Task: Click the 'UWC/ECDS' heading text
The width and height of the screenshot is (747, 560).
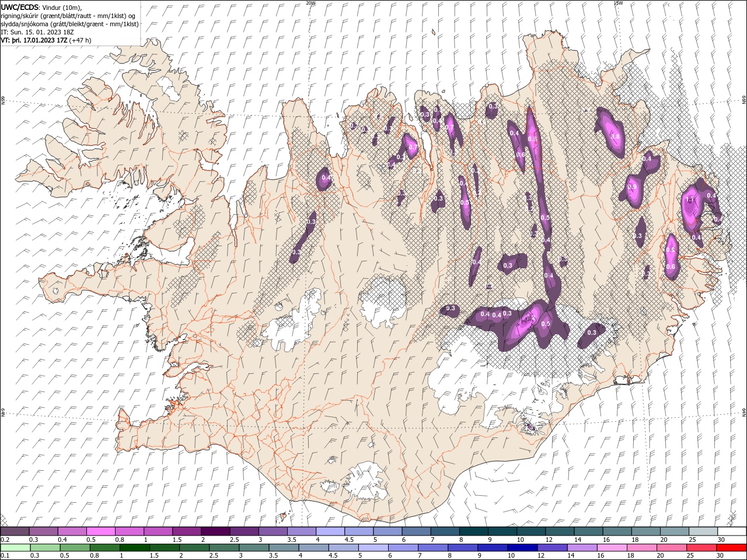Action: click(19, 6)
